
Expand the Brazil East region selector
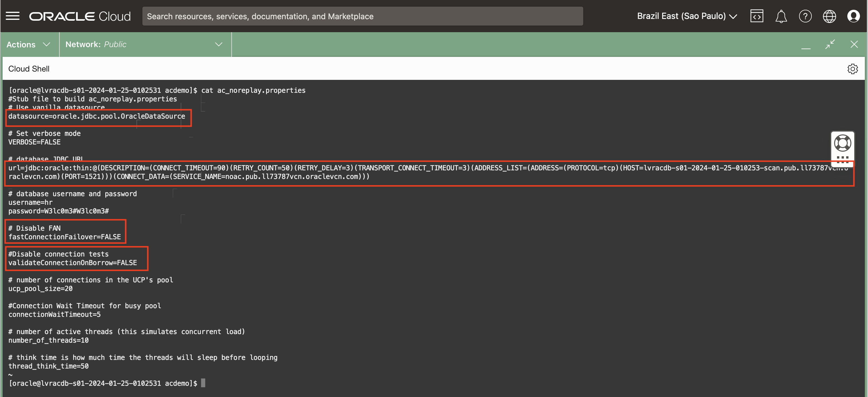(x=687, y=16)
